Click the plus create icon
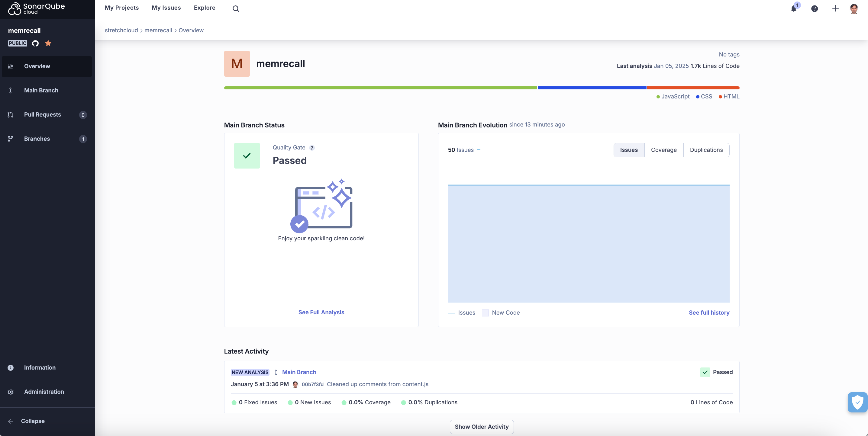Viewport: 868px width, 436px height. (835, 9)
